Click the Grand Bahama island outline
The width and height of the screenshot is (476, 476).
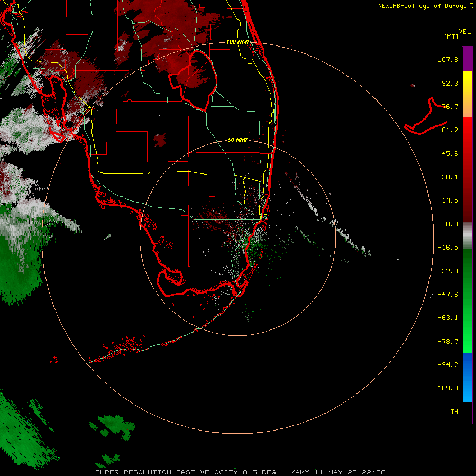(x=426, y=116)
